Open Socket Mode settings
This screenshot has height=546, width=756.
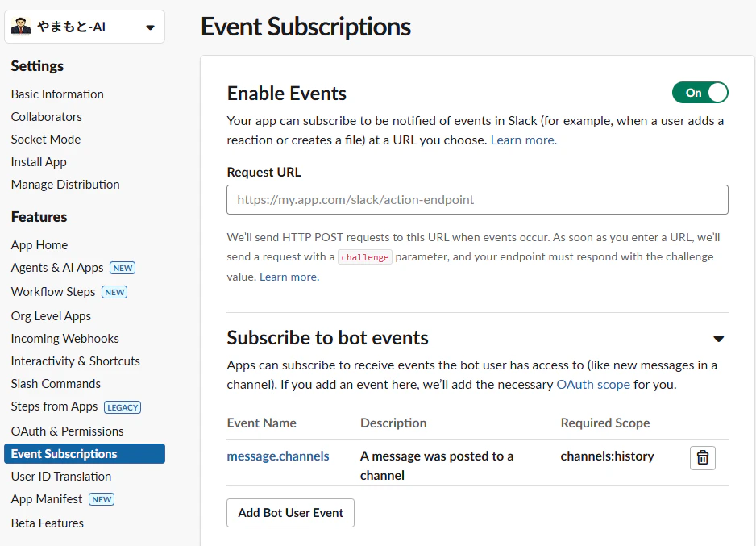(46, 140)
